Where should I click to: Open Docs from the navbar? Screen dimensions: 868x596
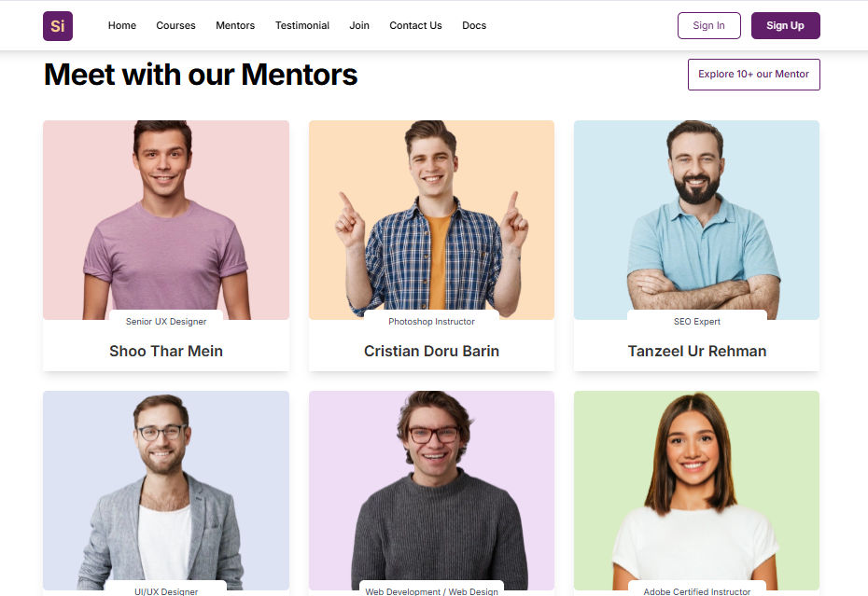[474, 25]
